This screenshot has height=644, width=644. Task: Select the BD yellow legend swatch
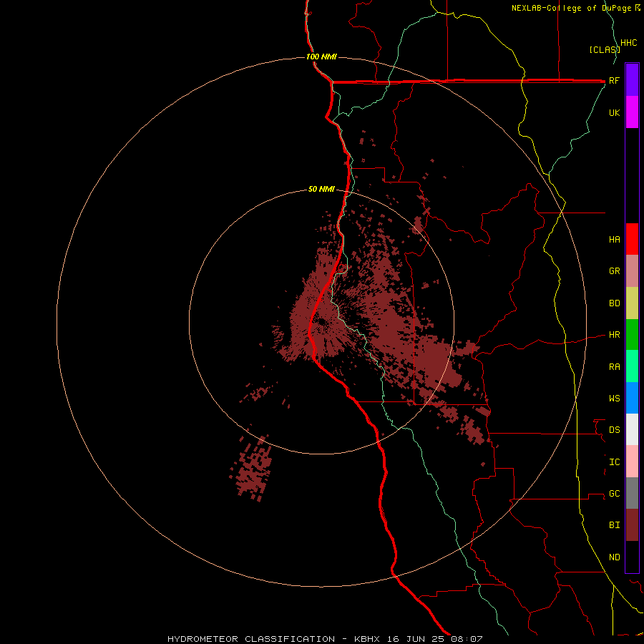[632, 303]
